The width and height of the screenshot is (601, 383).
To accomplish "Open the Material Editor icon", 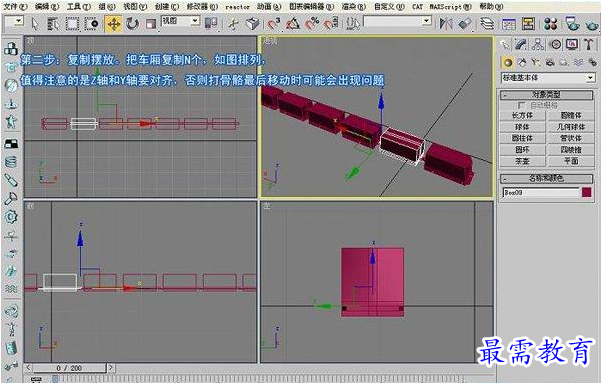I will coord(550,24).
